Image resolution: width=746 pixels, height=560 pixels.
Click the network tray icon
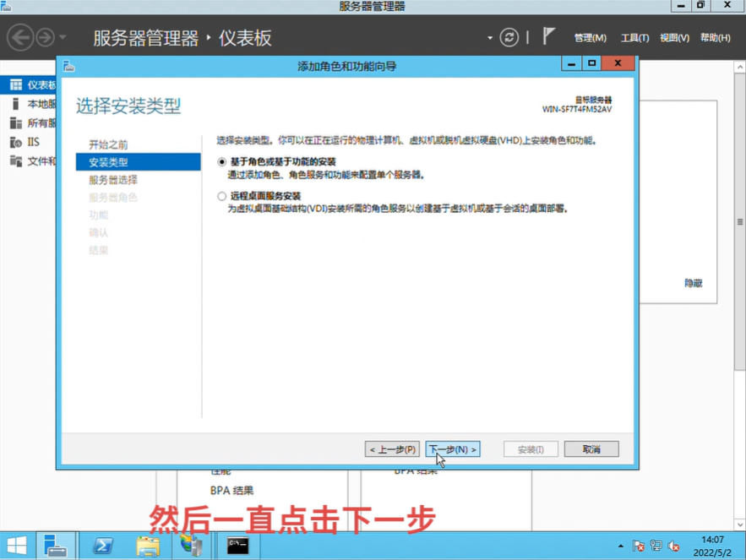[656, 546]
